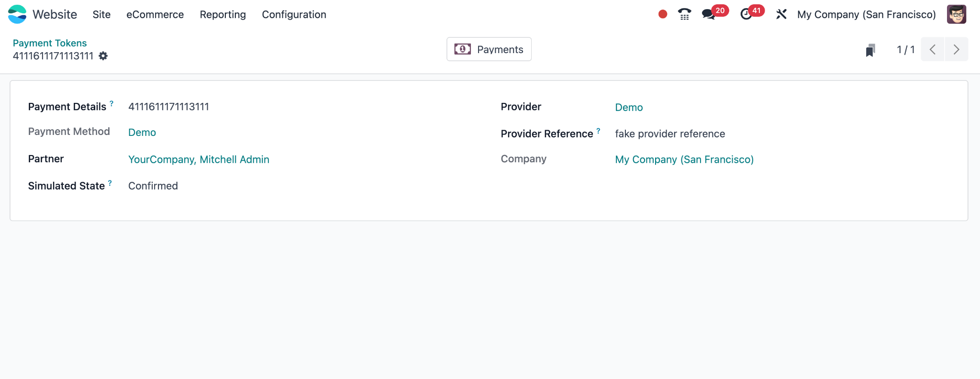This screenshot has width=980, height=379.
Task: Click the Payments smart button
Action: [489, 49]
